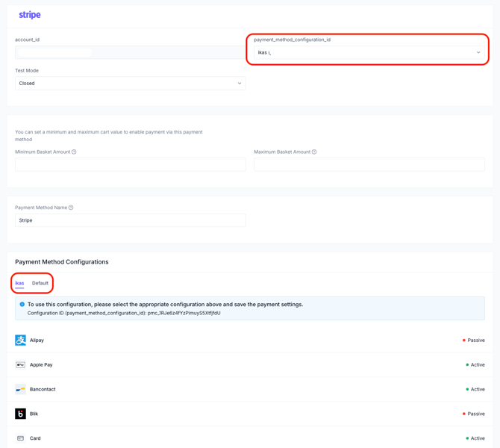Click the Bancontact Active status

click(x=475, y=389)
